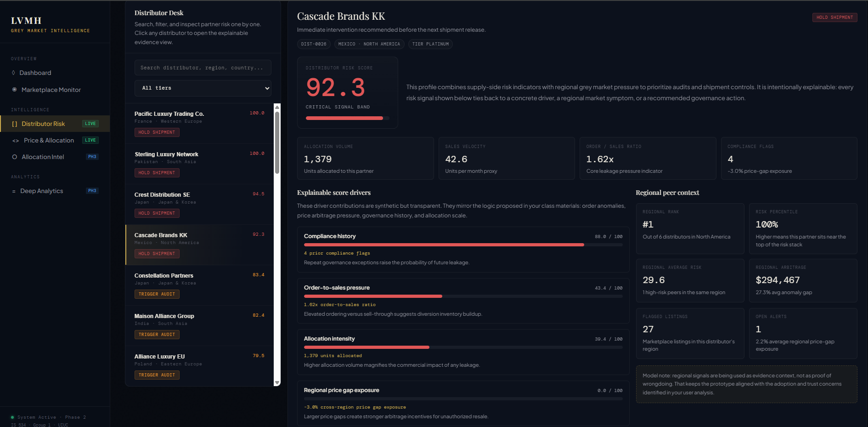Click the Dashboard diamond icon
Screen dimensions: 868x427
[13, 73]
